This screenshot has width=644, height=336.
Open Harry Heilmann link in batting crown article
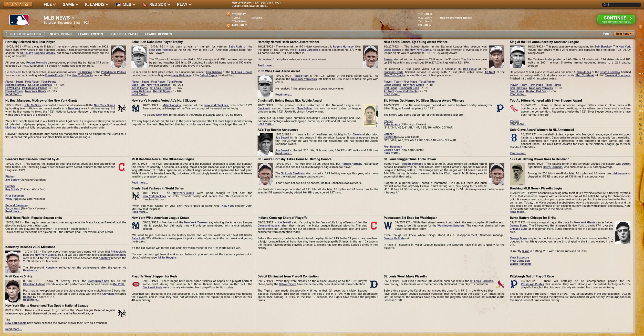tap(552, 167)
